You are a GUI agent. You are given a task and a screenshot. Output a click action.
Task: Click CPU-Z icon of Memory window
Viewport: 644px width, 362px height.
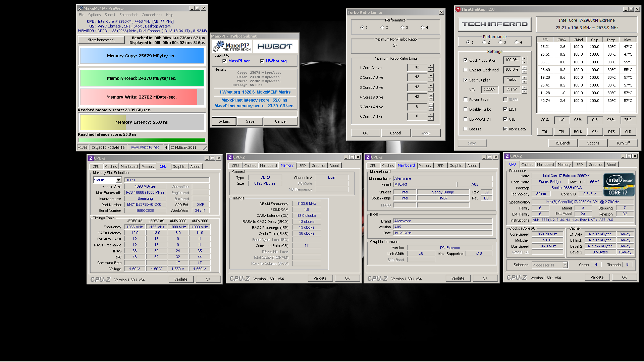tap(230, 157)
